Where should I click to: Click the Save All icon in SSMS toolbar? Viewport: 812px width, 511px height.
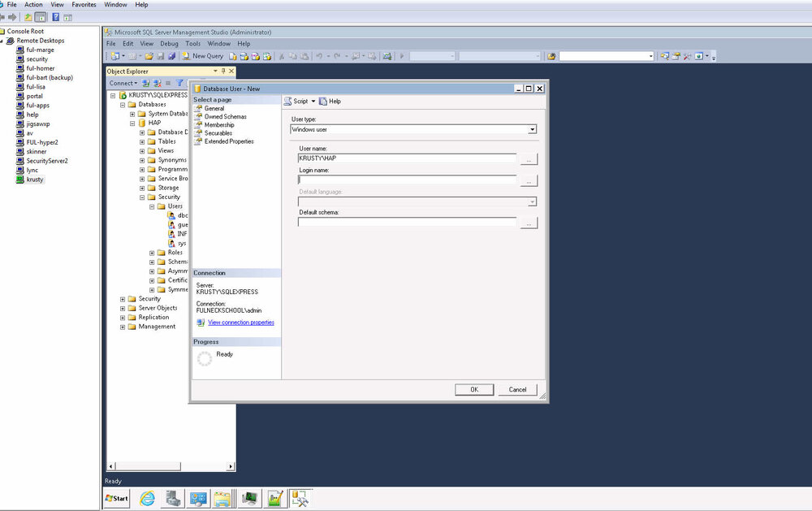[x=171, y=56]
